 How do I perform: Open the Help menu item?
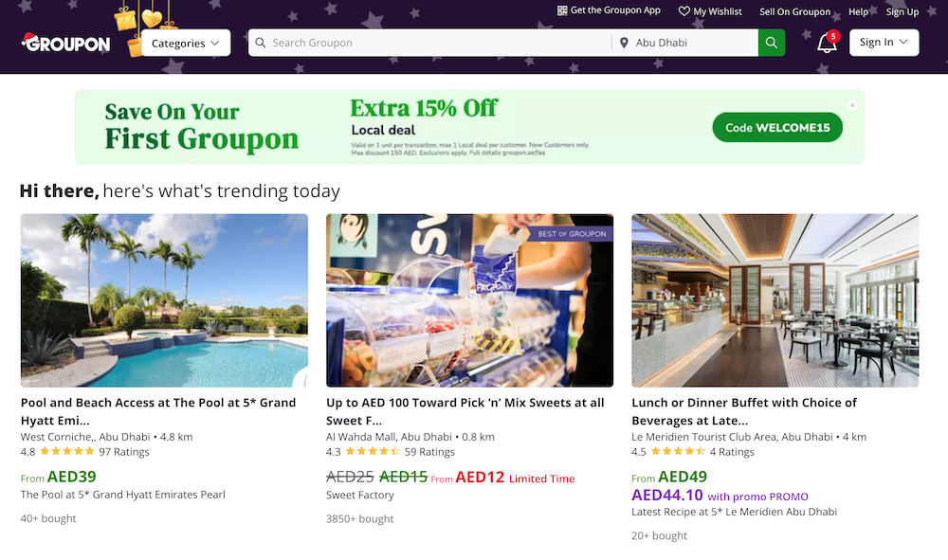click(x=858, y=11)
